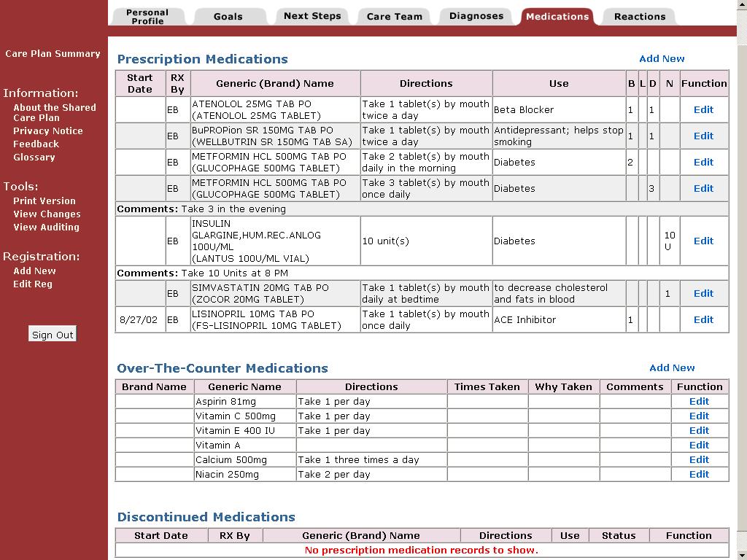View the Privacy Notice link
Screen dimensions: 747x560
47,131
